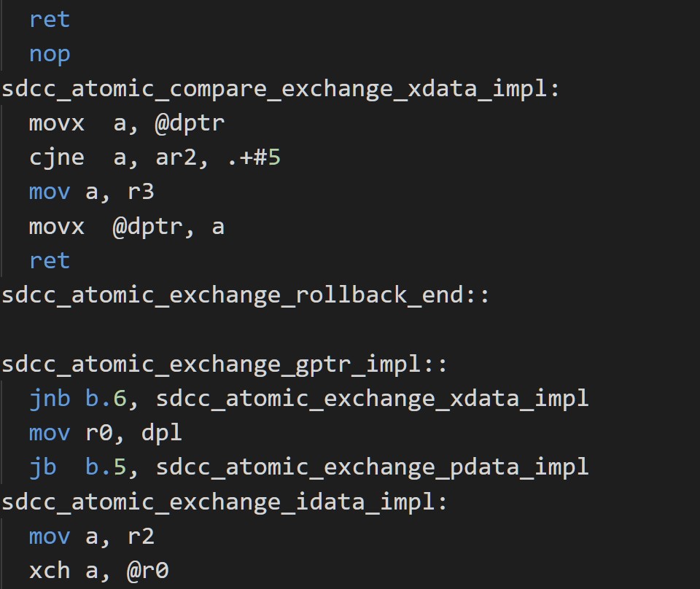This screenshot has width=700, height=589.
Task: Click the sdcc_atomic_compare_exchange_xdata_impl label
Action: pyautogui.click(x=280, y=89)
